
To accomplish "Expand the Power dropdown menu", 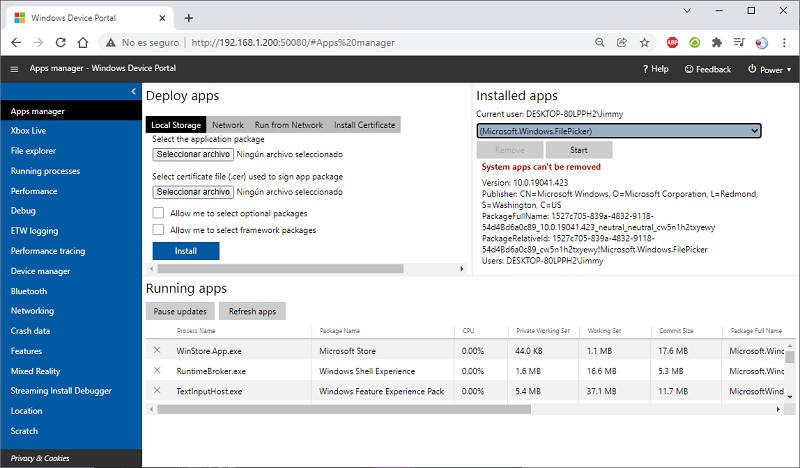I will click(x=769, y=69).
